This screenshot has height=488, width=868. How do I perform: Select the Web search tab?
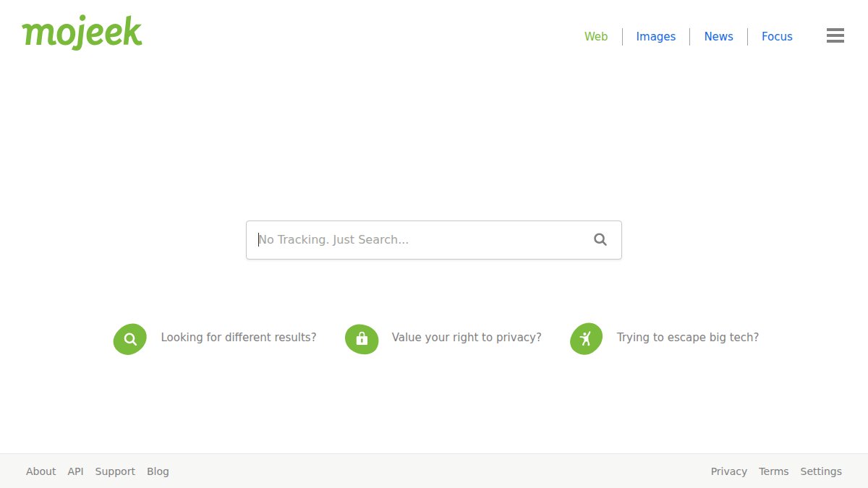596,36
